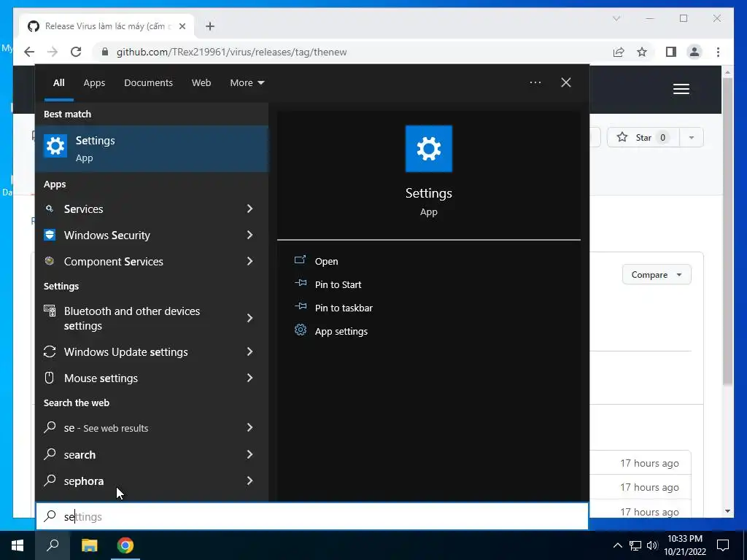The image size is (747, 560).
Task: Expand the Windows Security result arrow
Action: click(x=249, y=235)
